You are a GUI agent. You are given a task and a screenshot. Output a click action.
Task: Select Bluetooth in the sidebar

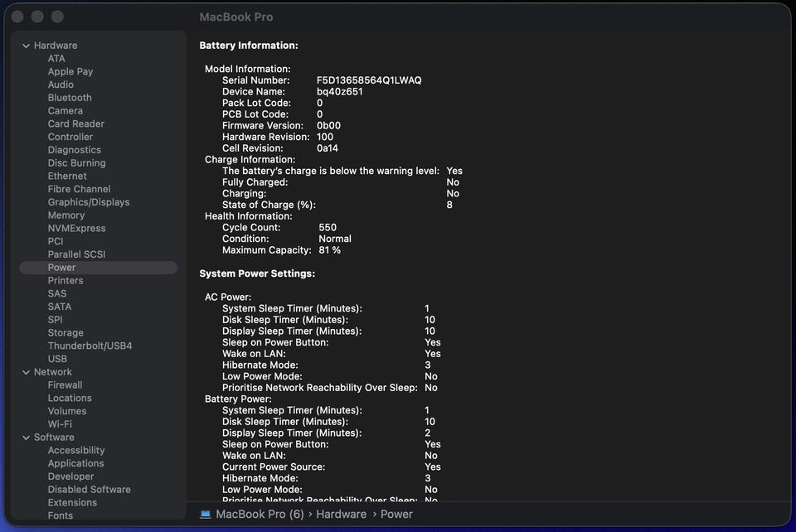[x=70, y=98]
